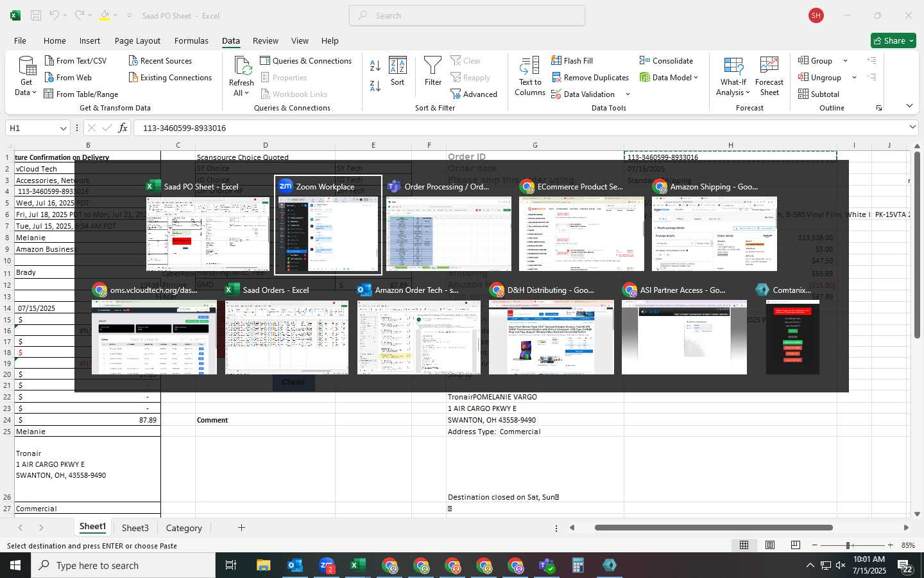Click the Ungroup button
This screenshot has width=924, height=578.
[x=820, y=78]
